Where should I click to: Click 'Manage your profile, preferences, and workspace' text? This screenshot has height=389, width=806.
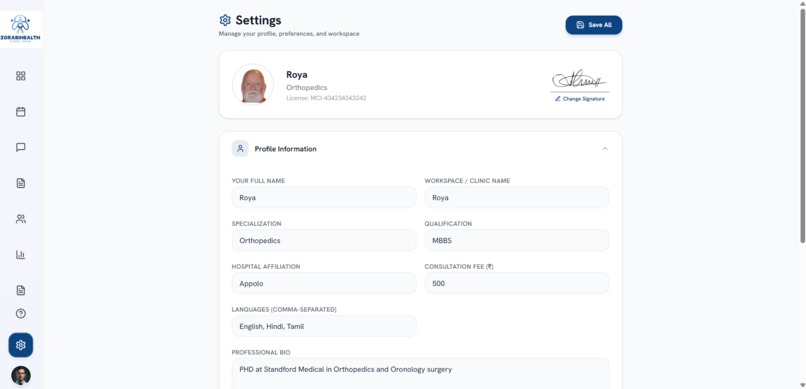(289, 34)
